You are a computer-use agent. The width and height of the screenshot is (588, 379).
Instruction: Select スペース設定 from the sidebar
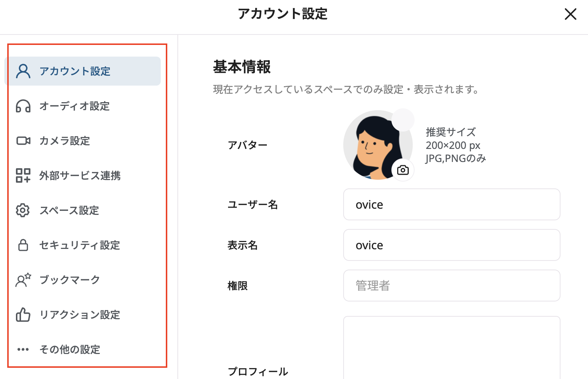coord(69,210)
